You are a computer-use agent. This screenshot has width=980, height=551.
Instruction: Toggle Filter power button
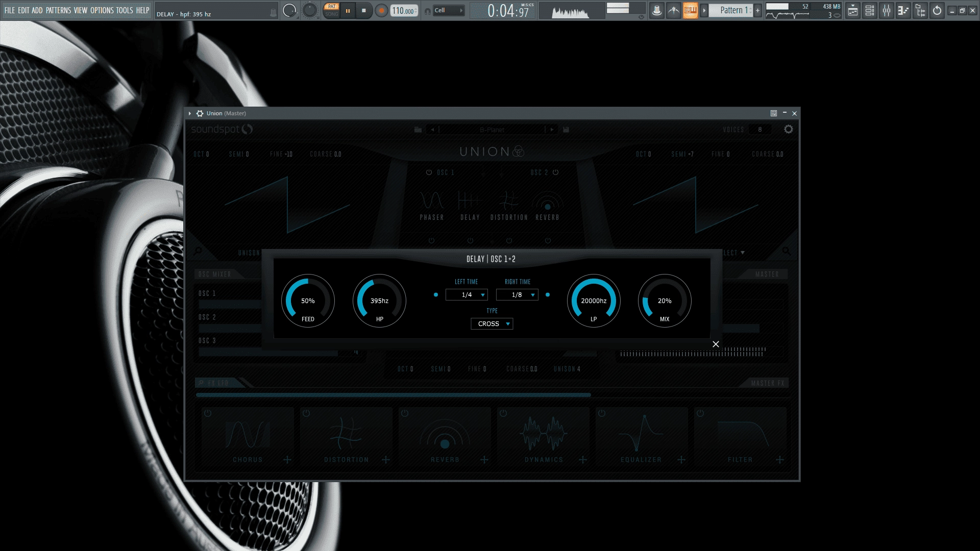point(700,413)
